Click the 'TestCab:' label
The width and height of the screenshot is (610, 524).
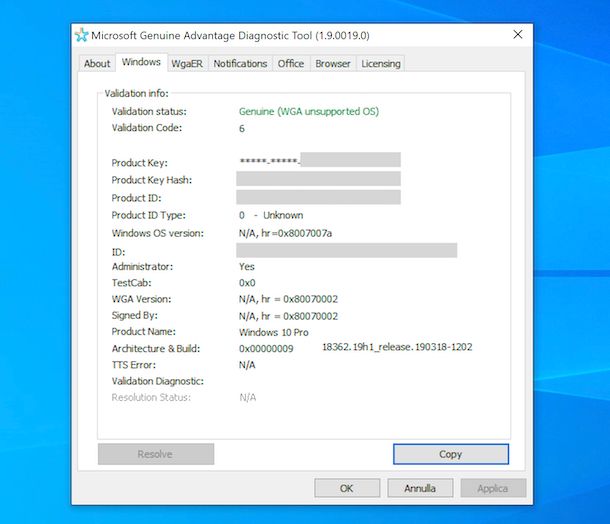tap(131, 283)
